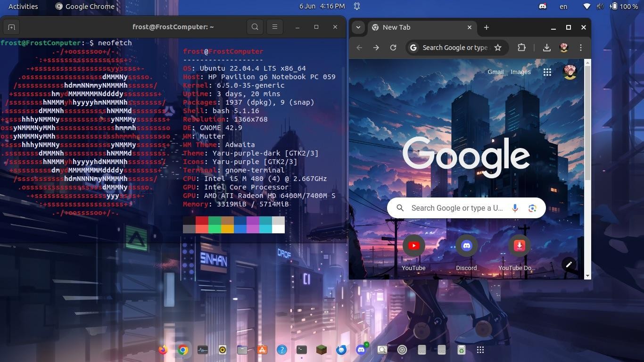
Task: Open the YouTube shortcut
Action: [413, 252]
